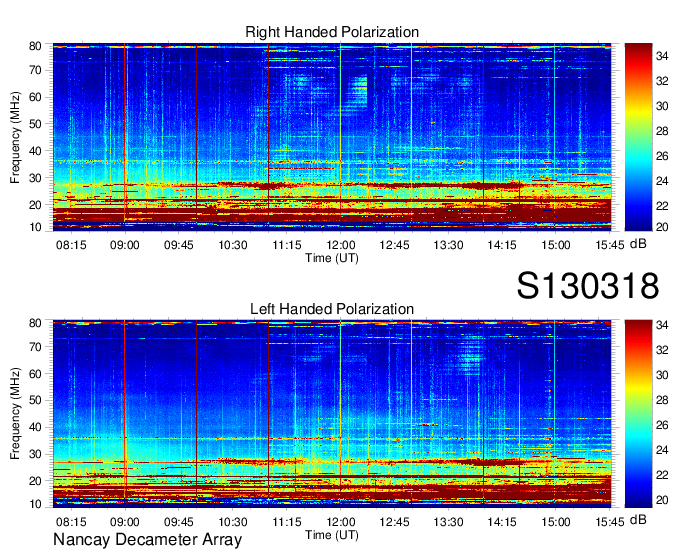Click the color scale bar beside the right-handed plot
Screen dimensions: 680x552
point(638,137)
